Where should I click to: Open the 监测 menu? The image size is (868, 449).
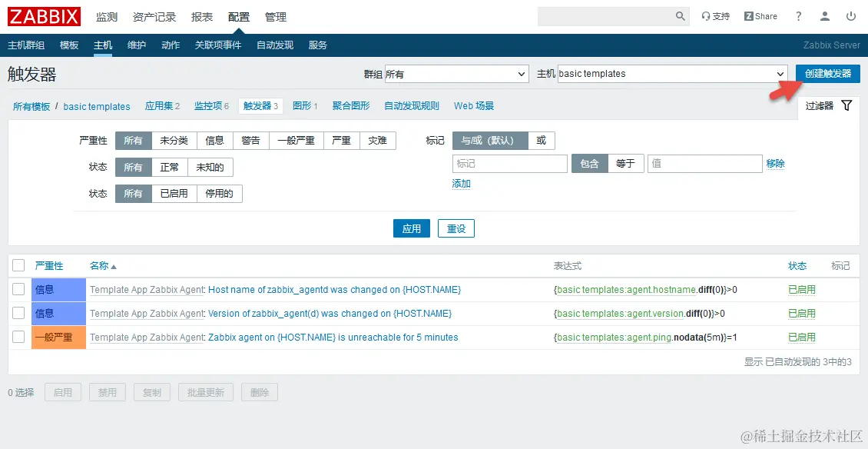107,16
